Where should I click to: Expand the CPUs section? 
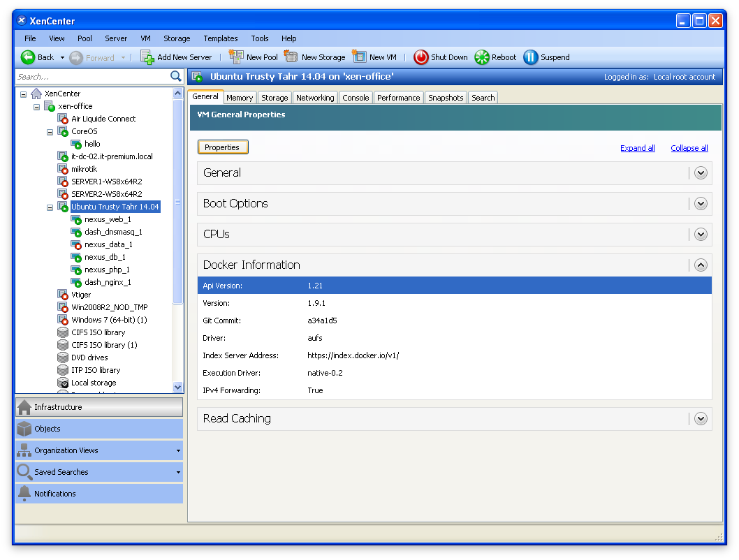coord(701,234)
